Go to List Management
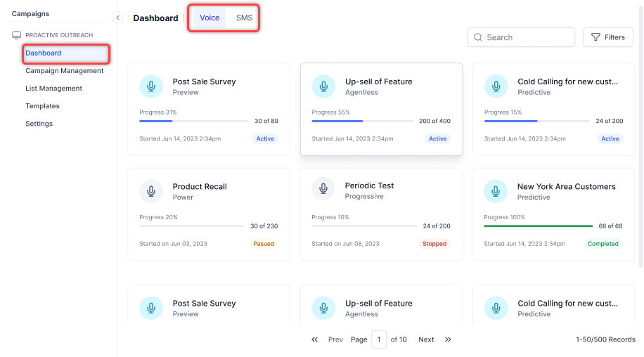The height and width of the screenshot is (357, 644). [x=54, y=88]
